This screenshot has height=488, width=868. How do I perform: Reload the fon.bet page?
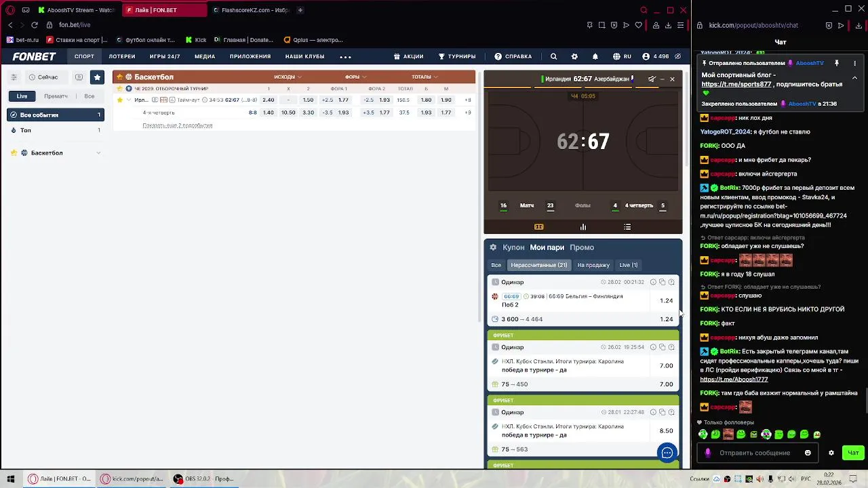pyautogui.click(x=34, y=25)
